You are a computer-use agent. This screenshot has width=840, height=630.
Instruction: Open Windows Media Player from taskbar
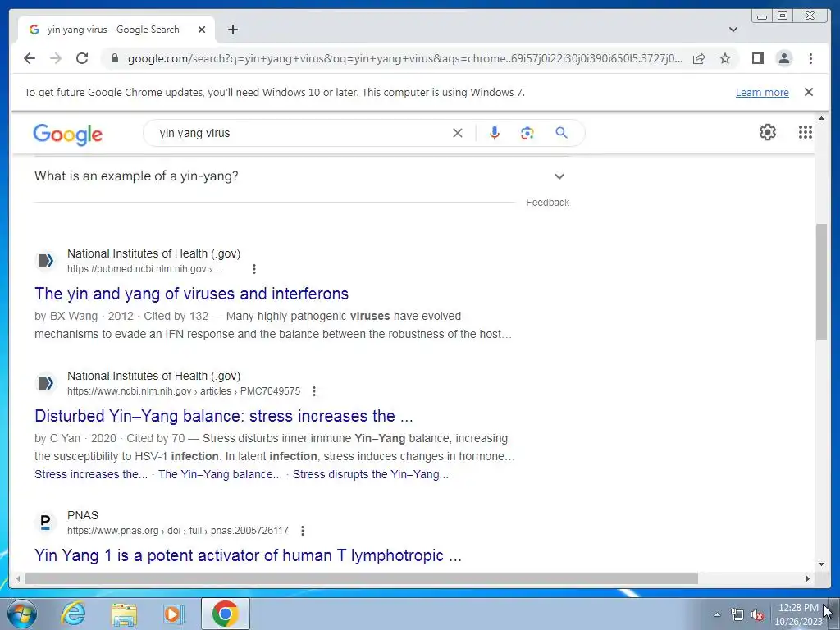(x=174, y=614)
